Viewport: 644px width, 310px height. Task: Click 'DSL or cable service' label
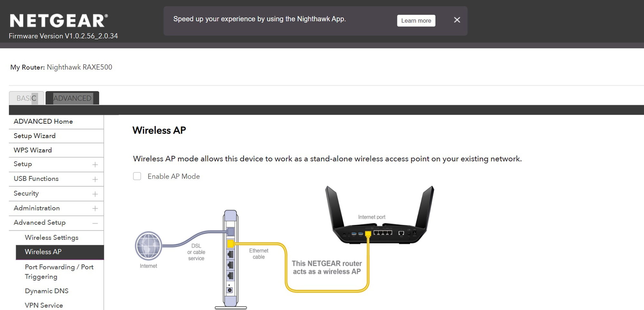(196, 252)
